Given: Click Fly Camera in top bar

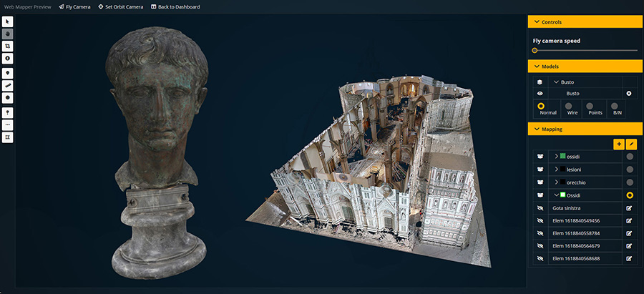Looking at the screenshot, I should [x=74, y=7].
